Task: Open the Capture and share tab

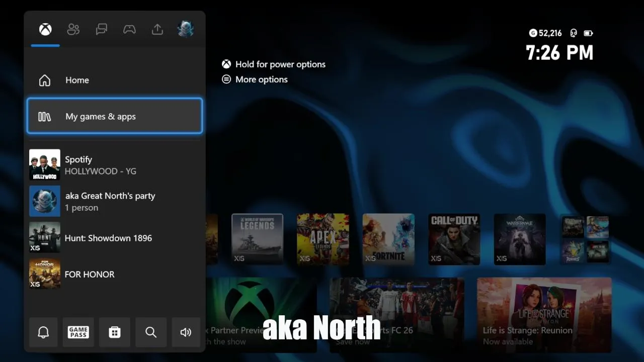Action: click(x=157, y=30)
